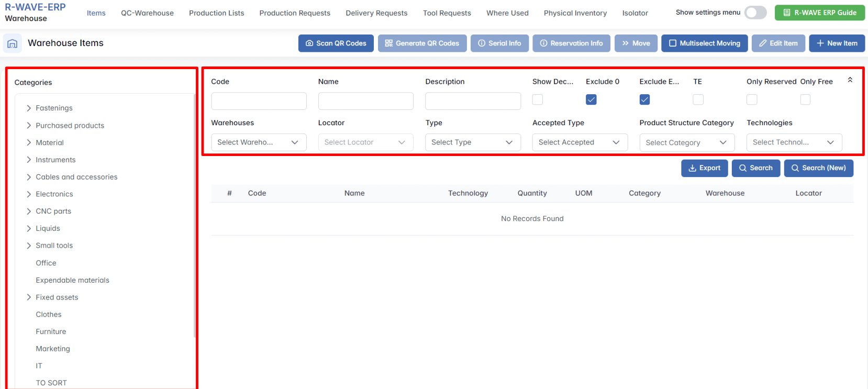This screenshot has width=868, height=389.
Task: Export the warehouse items list
Action: 704,168
